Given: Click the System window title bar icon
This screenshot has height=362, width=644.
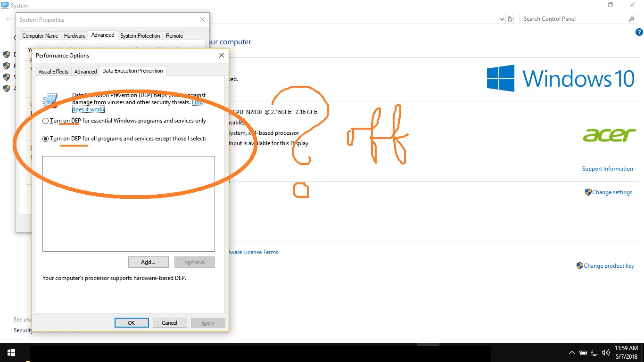Looking at the screenshot, I should coord(5,5).
